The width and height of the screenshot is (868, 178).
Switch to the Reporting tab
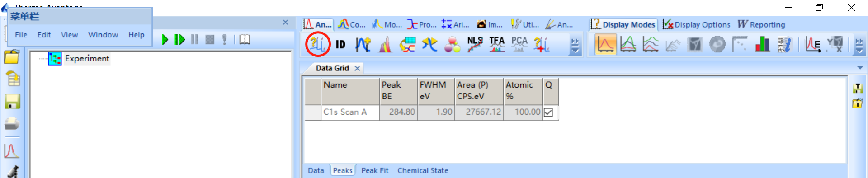[761, 24]
